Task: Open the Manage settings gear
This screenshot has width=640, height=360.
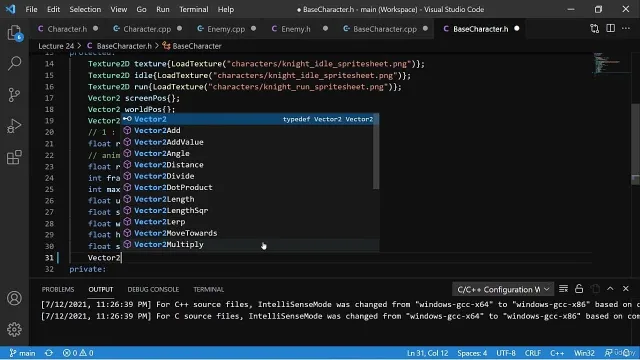Action: (x=14, y=329)
